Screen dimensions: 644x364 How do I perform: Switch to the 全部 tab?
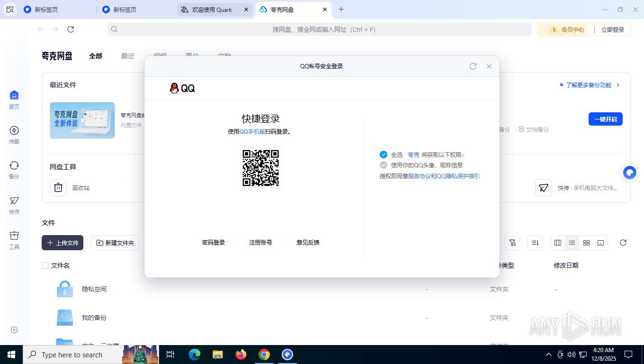click(x=96, y=56)
